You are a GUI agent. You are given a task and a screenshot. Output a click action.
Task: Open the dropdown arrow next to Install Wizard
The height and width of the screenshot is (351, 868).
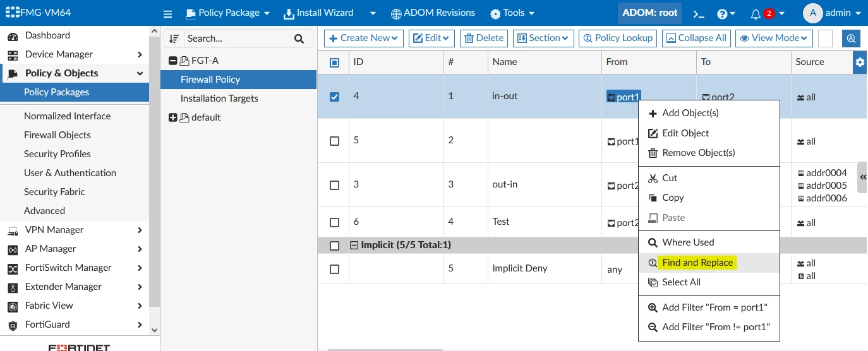[x=373, y=13]
